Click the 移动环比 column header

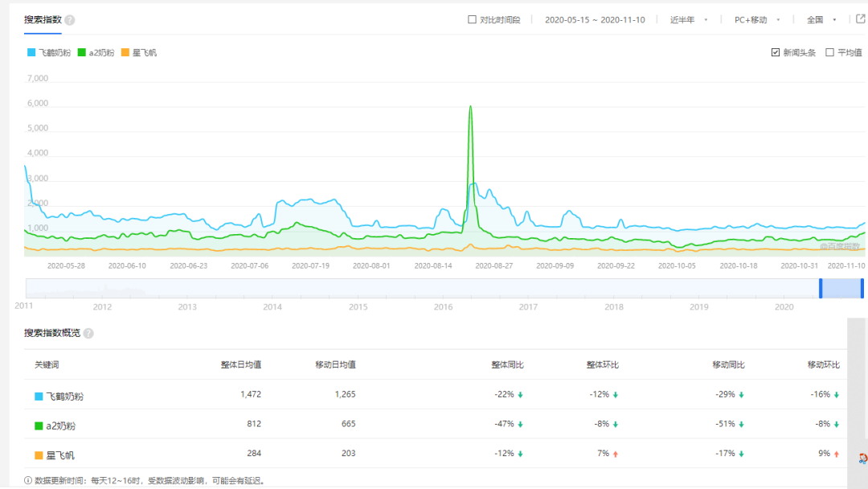(x=823, y=365)
